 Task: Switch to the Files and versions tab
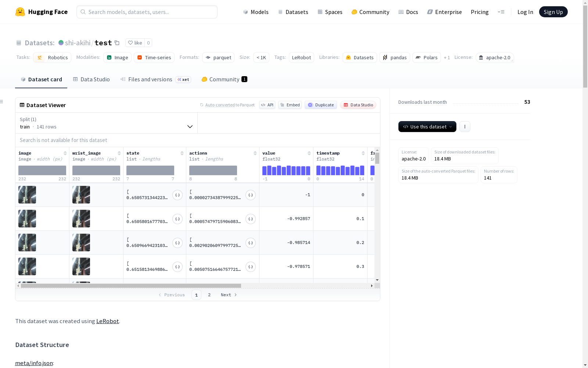pyautogui.click(x=155, y=79)
